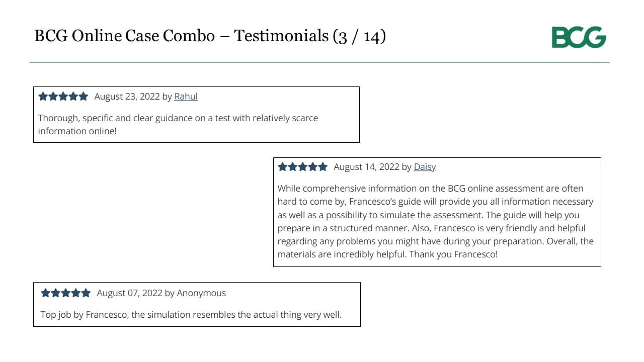Screen dimensions: 644x362
Task: Click the last star of Anonymous review rating
Action: (x=86, y=293)
